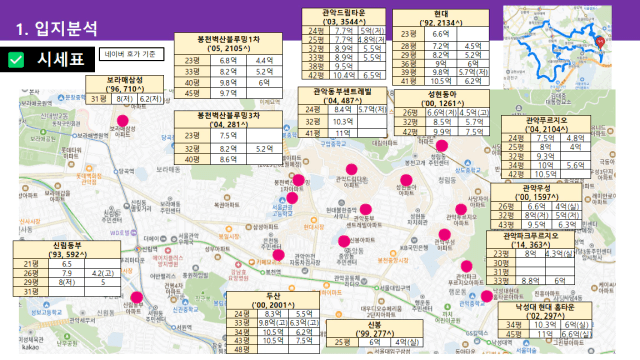Click the 10.3억 cell in 낙성대 현대 홈타운 table
This screenshot has width=640, height=360.
pyautogui.click(x=545, y=325)
